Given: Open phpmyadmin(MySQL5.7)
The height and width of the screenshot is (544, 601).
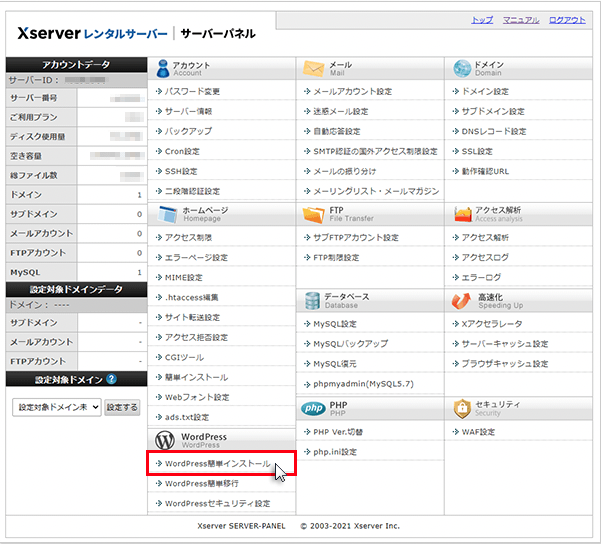Looking at the screenshot, I should (x=363, y=383).
